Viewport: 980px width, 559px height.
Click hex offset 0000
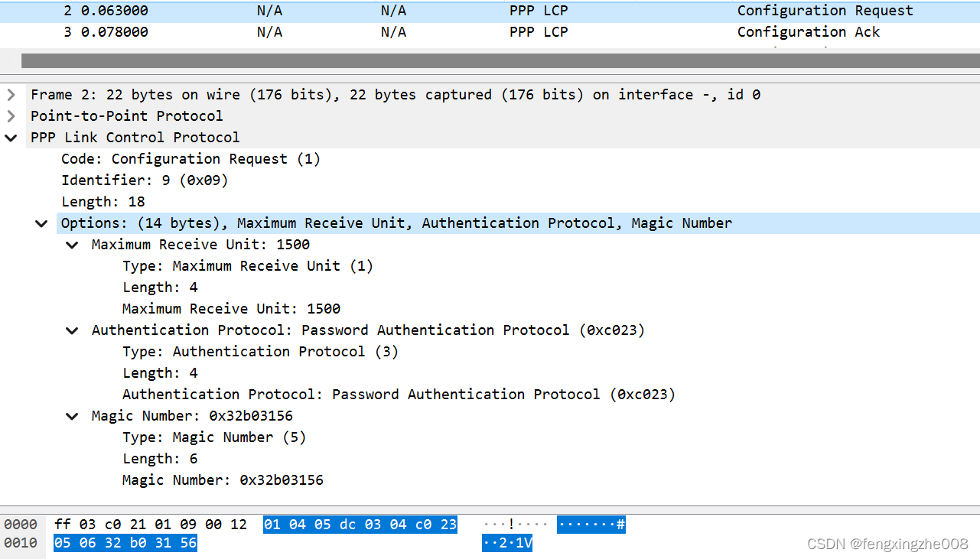21,525
